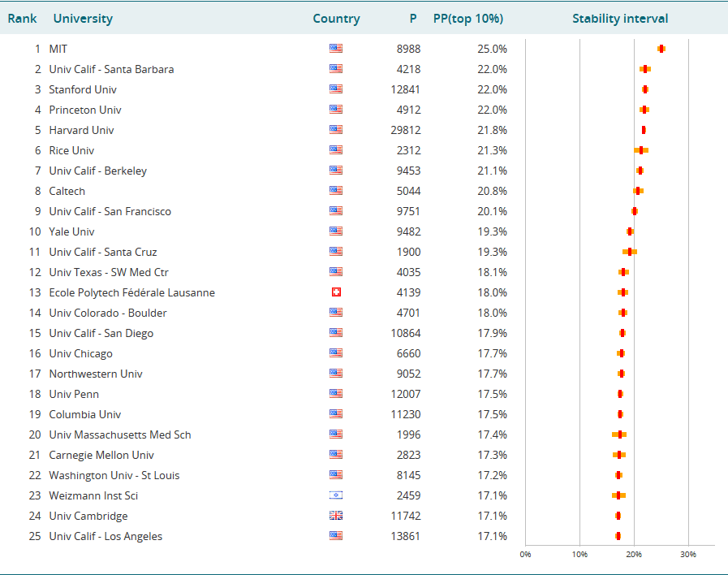Click Rice Univ's PP value 21.3%
This screenshot has width=728, height=575.
[x=492, y=150]
